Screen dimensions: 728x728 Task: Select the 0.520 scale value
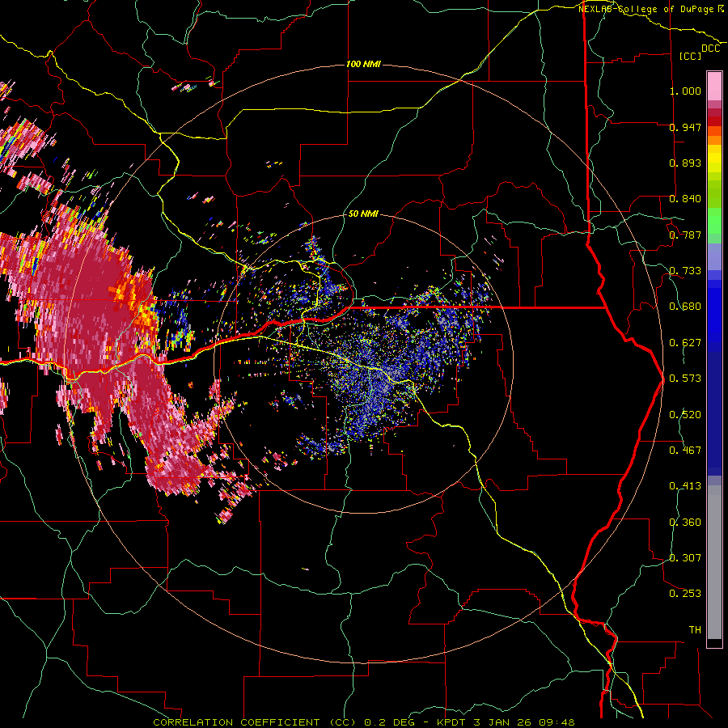[x=685, y=415]
